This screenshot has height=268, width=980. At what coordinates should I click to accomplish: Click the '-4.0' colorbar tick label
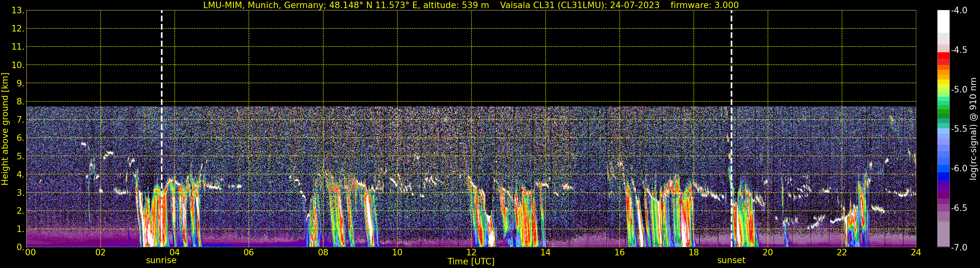[959, 10]
